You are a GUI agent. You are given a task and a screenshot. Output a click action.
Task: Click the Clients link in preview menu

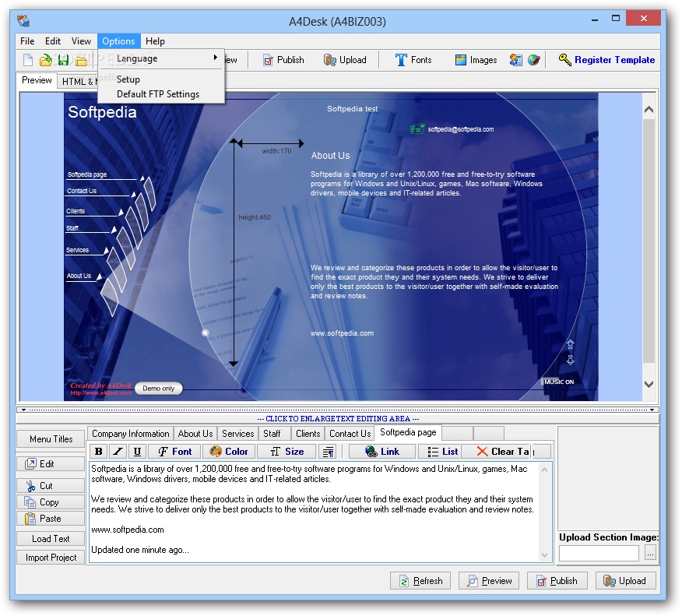(x=76, y=211)
